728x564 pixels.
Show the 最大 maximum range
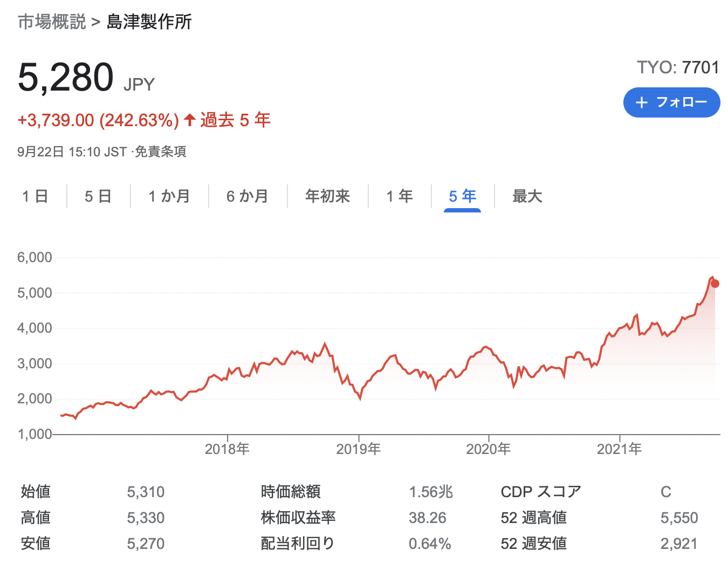click(527, 196)
